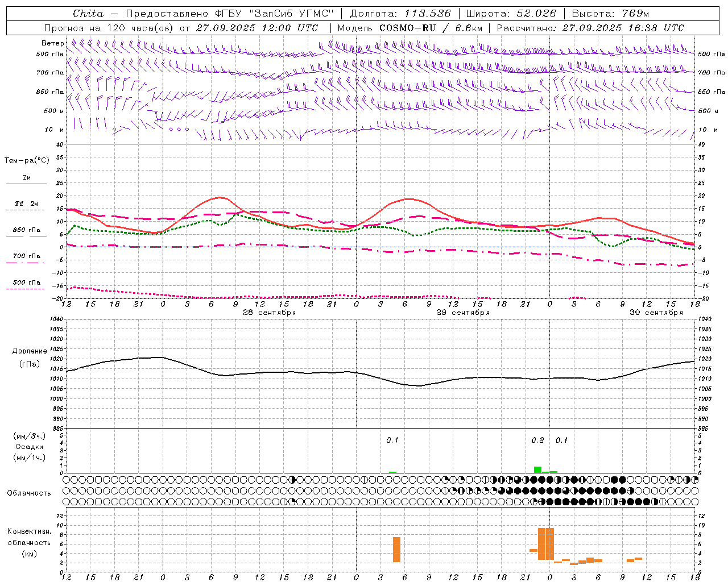
Task: Click the 30 сентября date label
Action: pos(656,313)
